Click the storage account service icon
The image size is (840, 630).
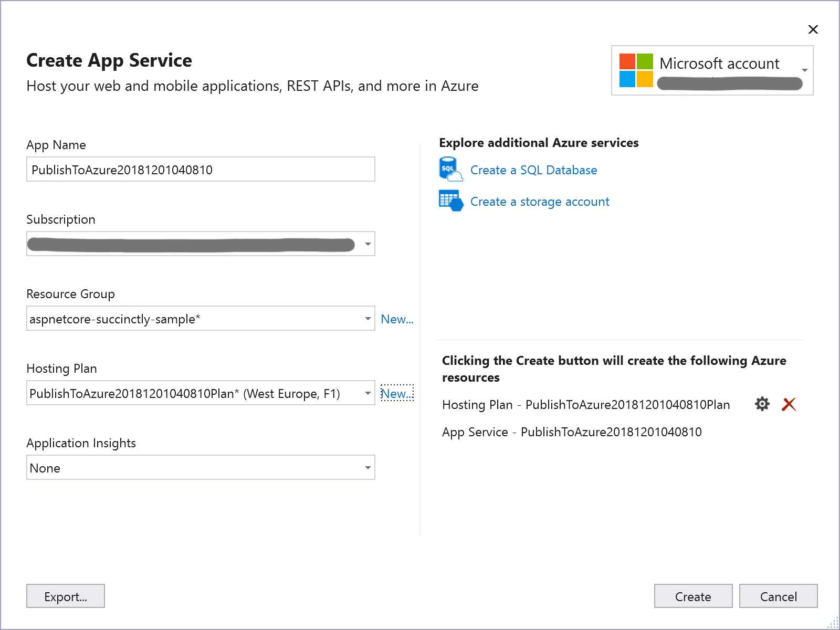pos(450,201)
